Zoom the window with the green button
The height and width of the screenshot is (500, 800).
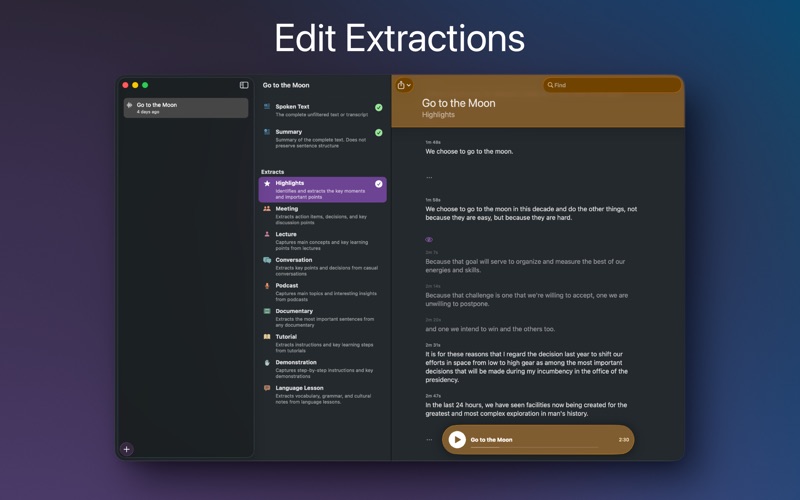pos(145,85)
